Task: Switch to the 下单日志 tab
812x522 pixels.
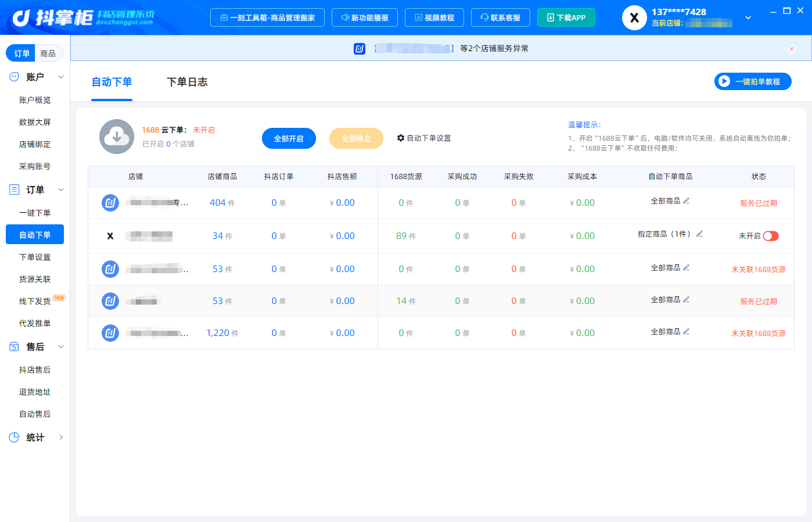Action: point(187,82)
